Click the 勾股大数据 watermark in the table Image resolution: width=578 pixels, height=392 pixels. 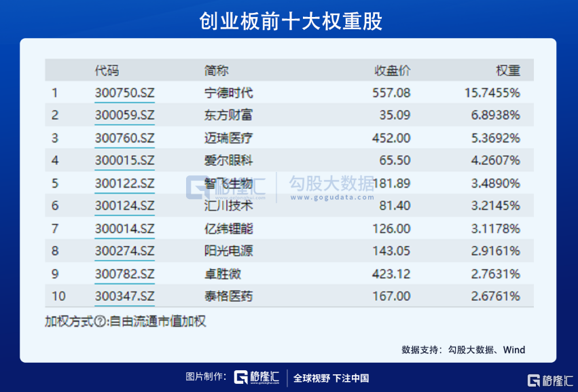pyautogui.click(x=332, y=188)
